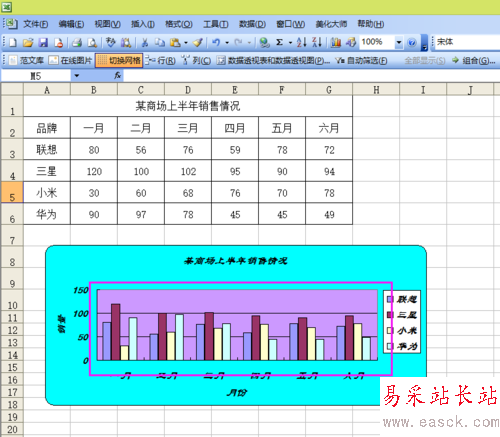This screenshot has height=437, width=500.
Task: Click the 行(R) button
Action: [x=161, y=60]
